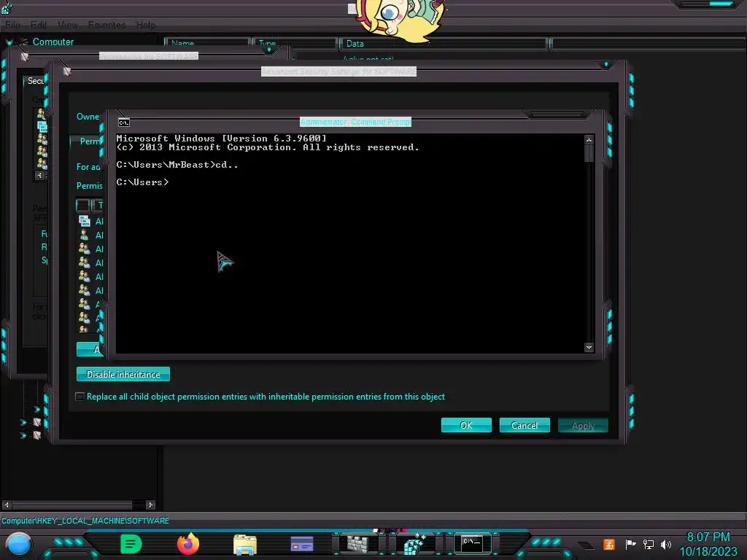Viewport: 747px width, 560px height.
Task: Click the Owner label in Advanced Security Settings
Action: (88, 117)
